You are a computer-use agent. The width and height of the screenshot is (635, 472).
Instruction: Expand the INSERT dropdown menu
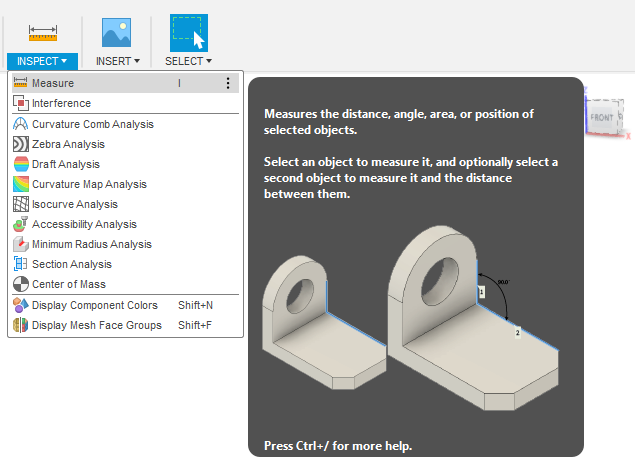click(117, 61)
